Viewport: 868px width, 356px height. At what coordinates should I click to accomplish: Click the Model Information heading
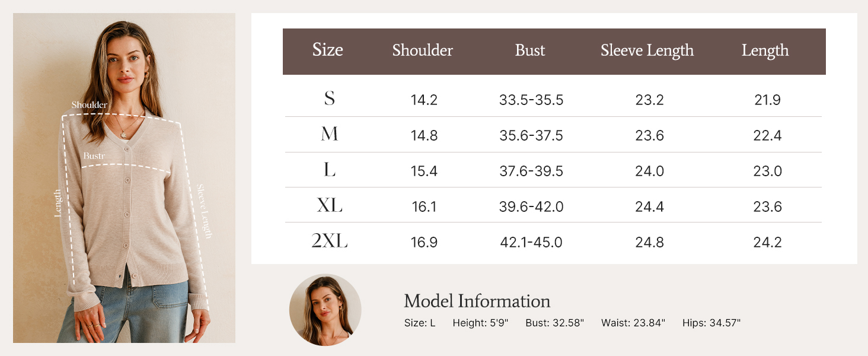(477, 301)
